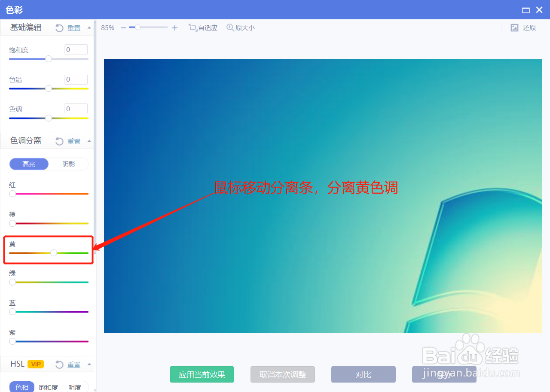550x392 pixels.
Task: Switch to the 阴影 shadows toggle
Action: click(x=68, y=164)
